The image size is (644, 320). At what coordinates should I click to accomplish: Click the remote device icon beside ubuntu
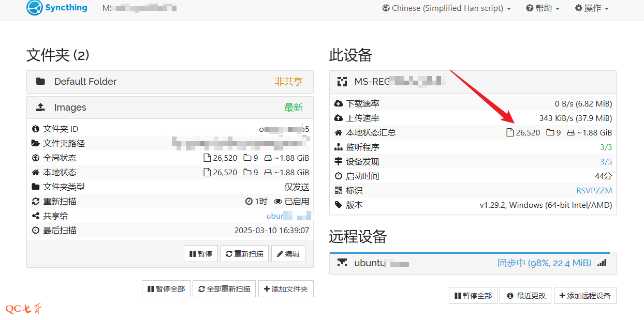tap(342, 263)
